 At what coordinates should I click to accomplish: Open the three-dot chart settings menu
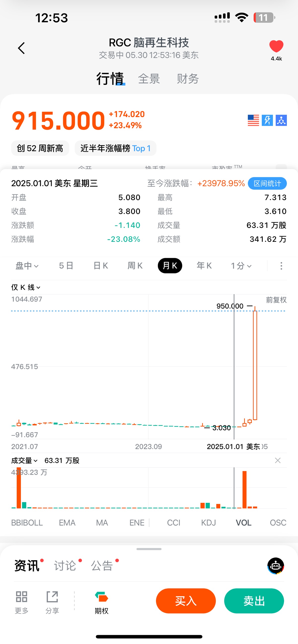(x=281, y=266)
